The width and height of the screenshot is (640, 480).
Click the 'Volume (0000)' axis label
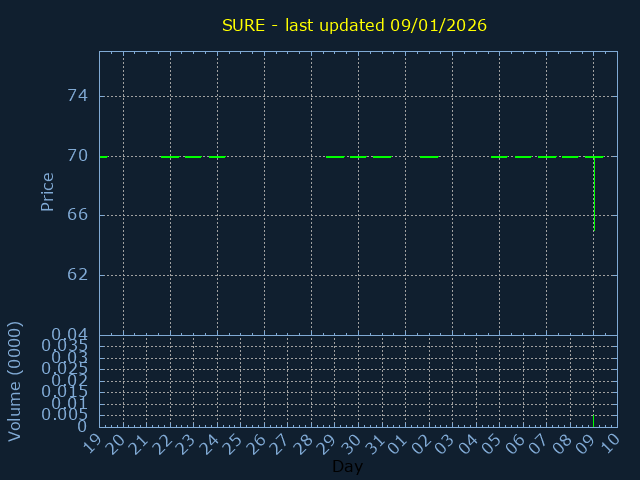pos(15,381)
